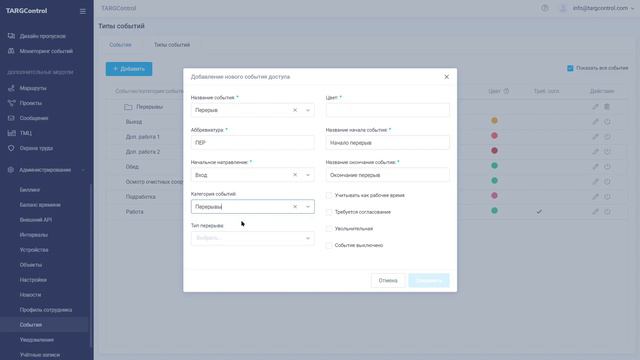Open Профиль сотрудника in the sidebar
Viewport: 640px width, 360px height.
pos(46,310)
